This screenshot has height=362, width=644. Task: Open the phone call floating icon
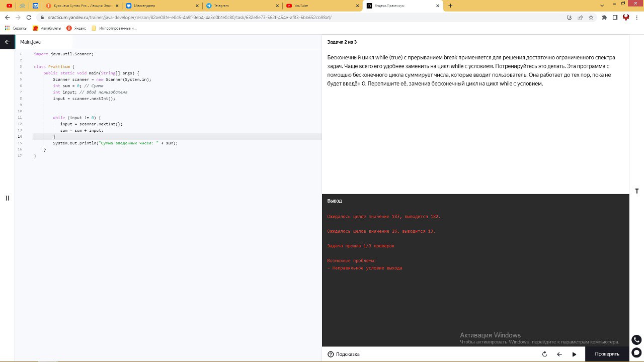click(x=636, y=340)
